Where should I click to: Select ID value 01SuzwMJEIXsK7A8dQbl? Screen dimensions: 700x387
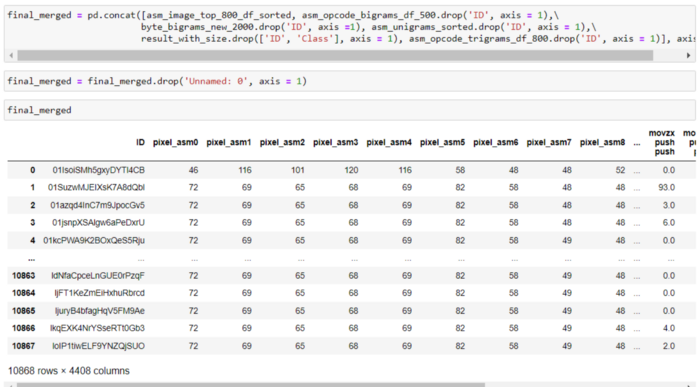(x=96, y=187)
